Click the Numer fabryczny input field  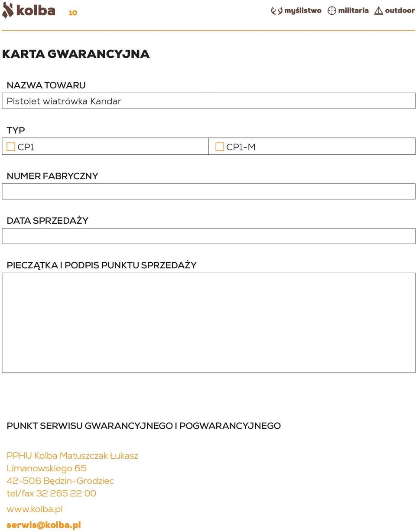(208, 191)
